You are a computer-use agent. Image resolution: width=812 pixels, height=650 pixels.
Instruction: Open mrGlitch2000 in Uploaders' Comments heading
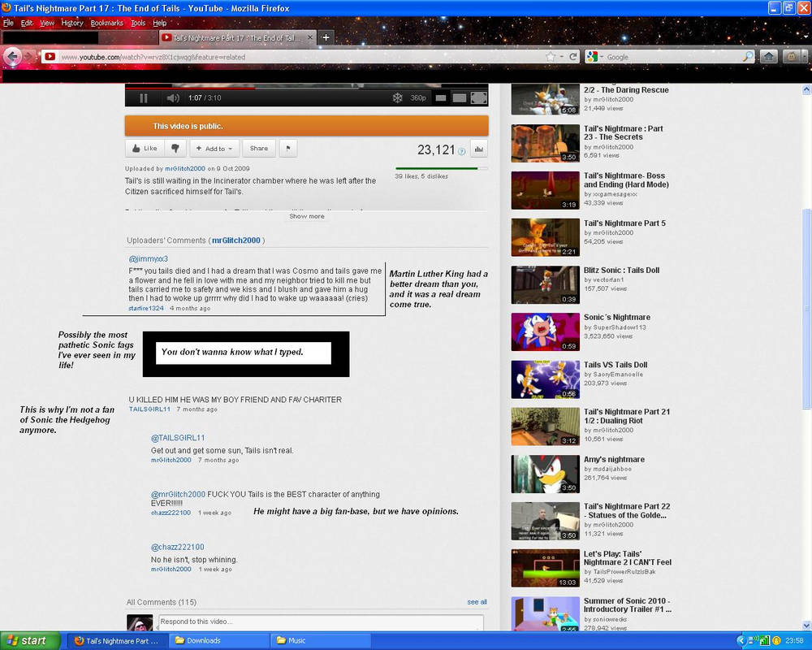click(236, 240)
